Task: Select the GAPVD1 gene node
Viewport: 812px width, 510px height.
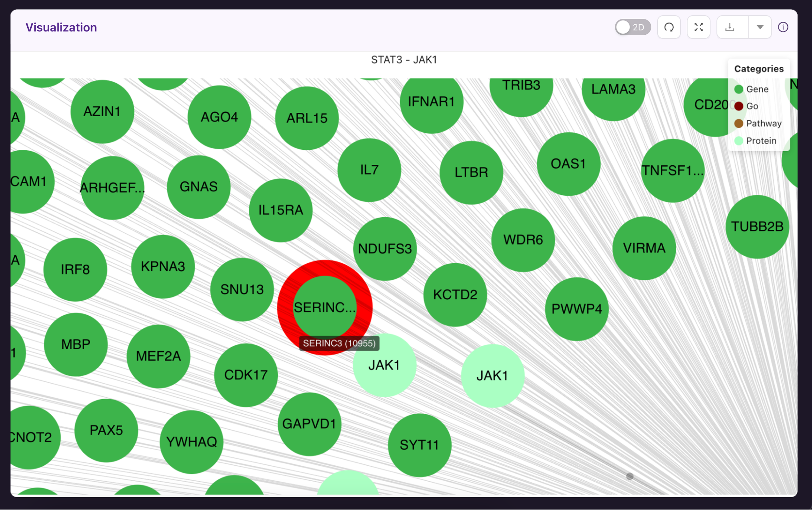Action: pyautogui.click(x=309, y=424)
